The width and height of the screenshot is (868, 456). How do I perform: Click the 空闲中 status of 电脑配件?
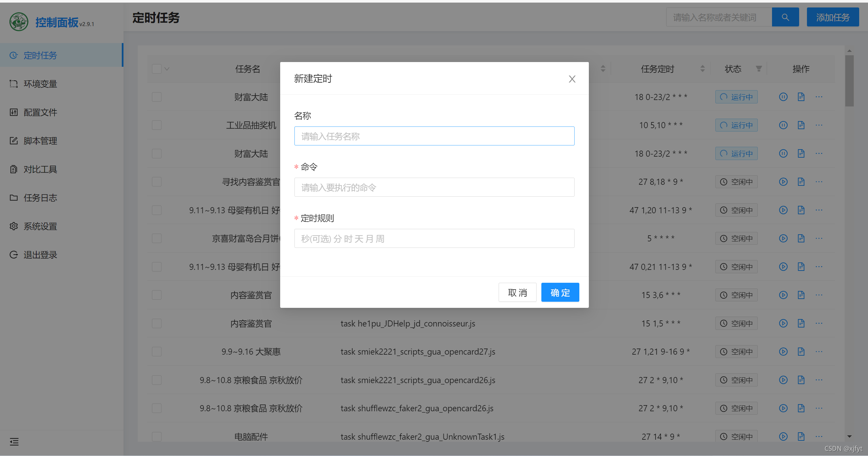736,436
